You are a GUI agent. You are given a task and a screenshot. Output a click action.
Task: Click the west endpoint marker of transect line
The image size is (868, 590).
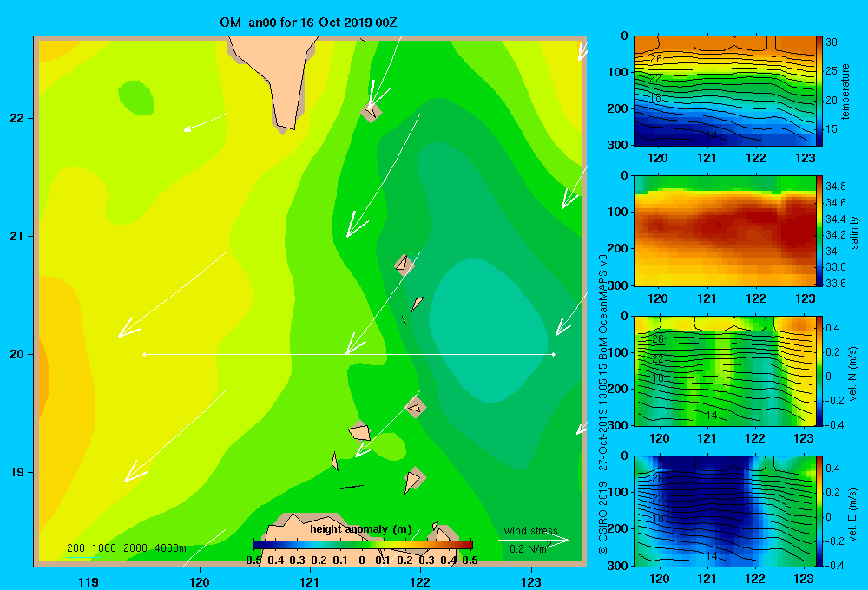[144, 354]
